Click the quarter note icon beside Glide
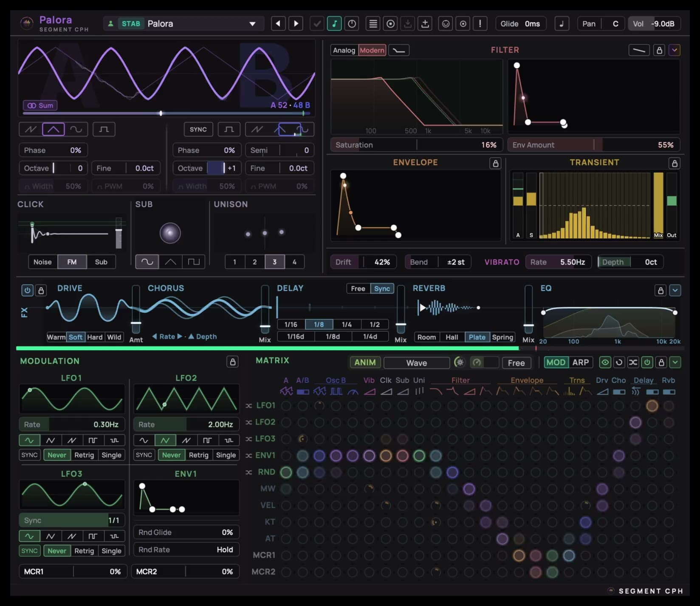Image resolution: width=700 pixels, height=606 pixels. (x=562, y=24)
